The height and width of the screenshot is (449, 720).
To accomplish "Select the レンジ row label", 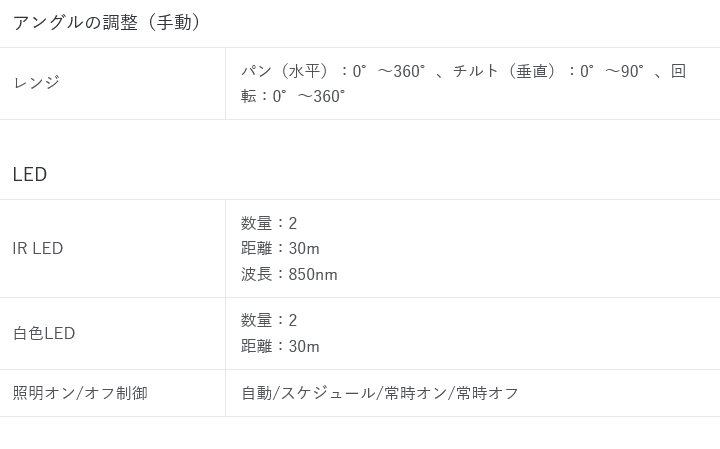I will [37, 83].
